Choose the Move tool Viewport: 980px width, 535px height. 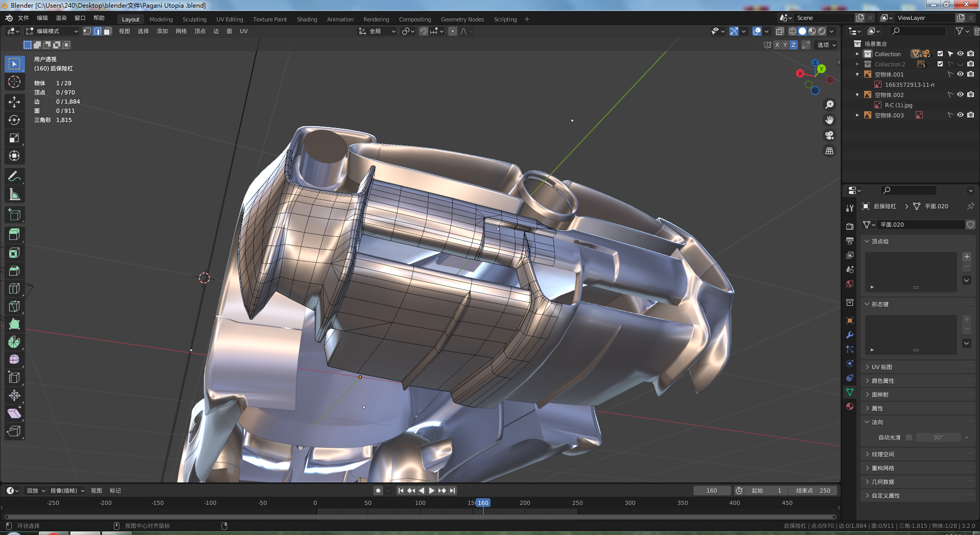click(x=14, y=102)
